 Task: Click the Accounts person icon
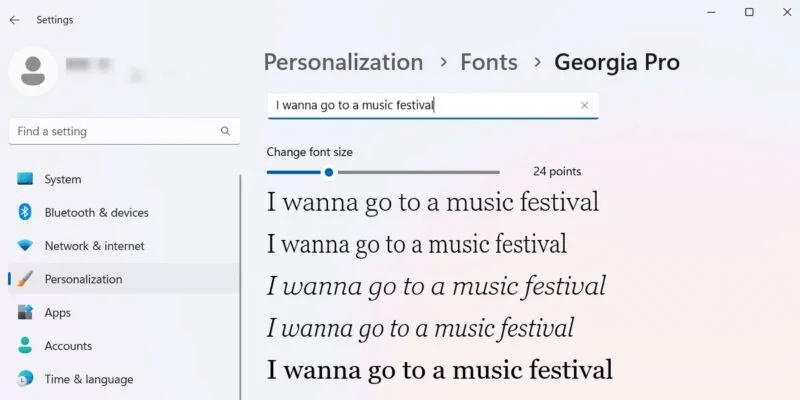click(24, 346)
